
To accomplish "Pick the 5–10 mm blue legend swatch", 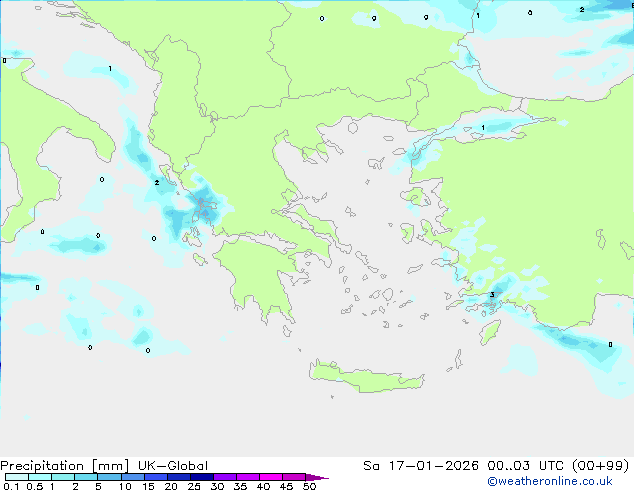I will [109, 477].
